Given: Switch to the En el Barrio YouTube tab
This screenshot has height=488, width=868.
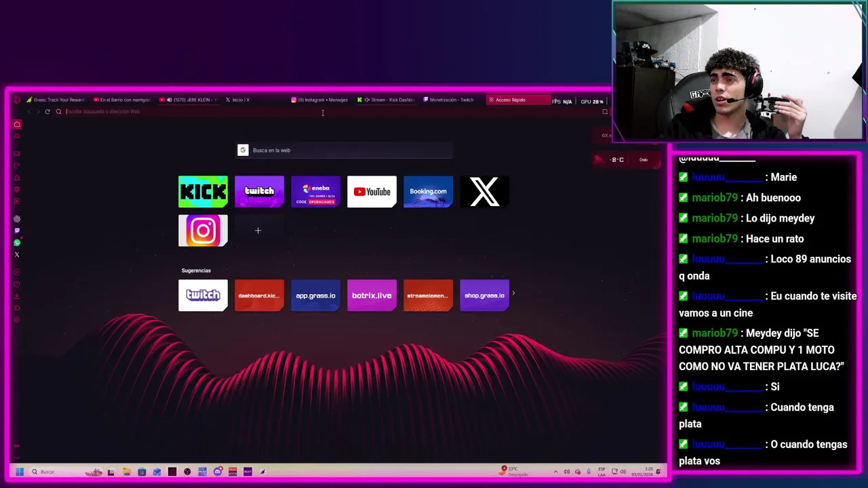Looking at the screenshot, I should point(122,100).
